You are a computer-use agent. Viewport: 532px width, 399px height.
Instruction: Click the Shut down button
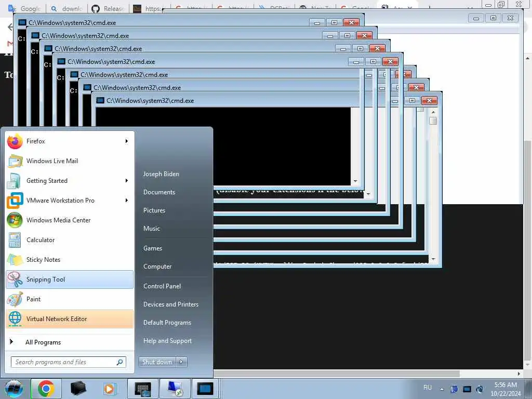(x=157, y=362)
